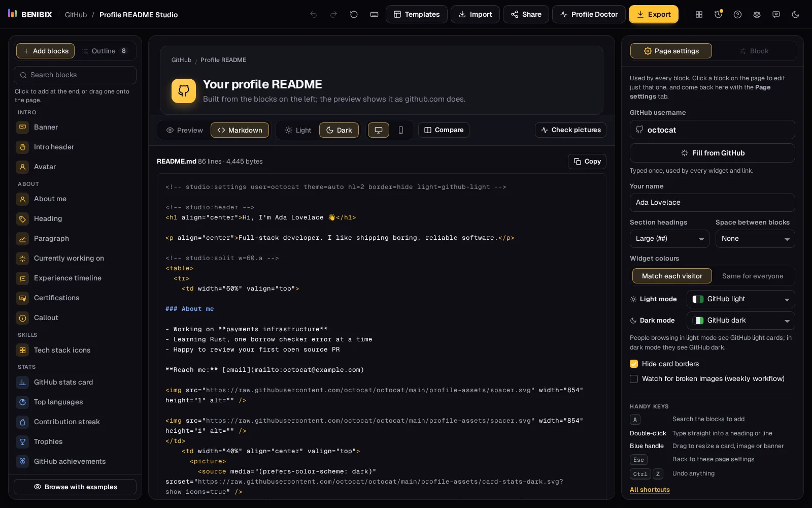The width and height of the screenshot is (812, 508).
Task: Click the redo arrow in the top bar
Action: [333, 15]
